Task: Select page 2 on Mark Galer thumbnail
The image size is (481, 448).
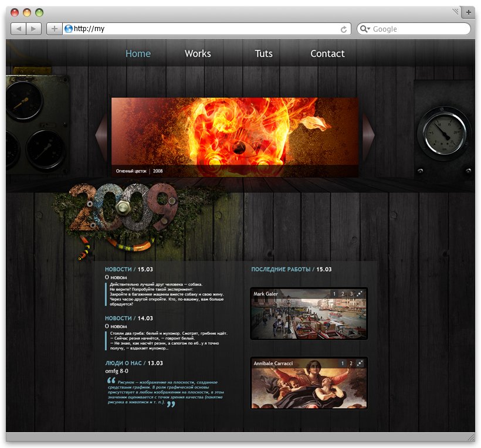Action: [x=343, y=294]
